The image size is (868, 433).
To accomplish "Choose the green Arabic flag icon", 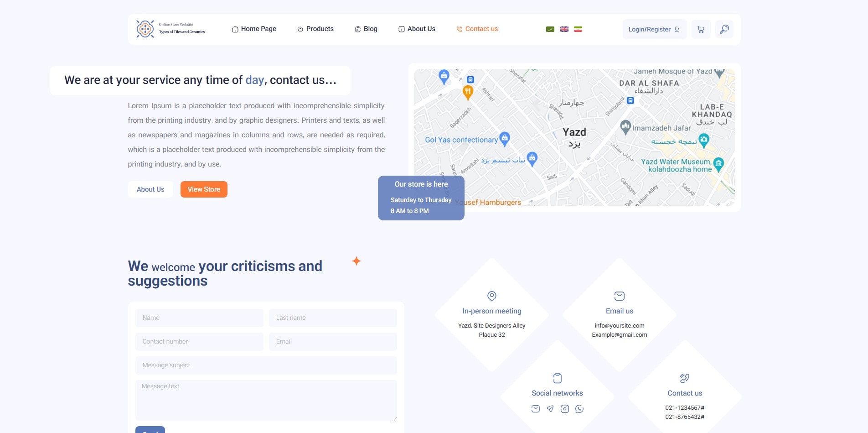I will 550,29.
